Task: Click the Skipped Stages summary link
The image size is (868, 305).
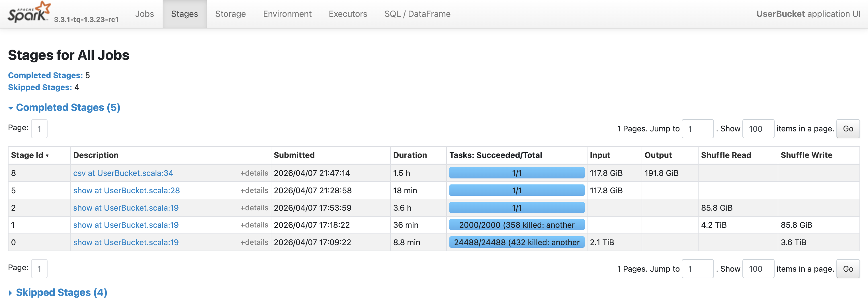Action: [40, 88]
